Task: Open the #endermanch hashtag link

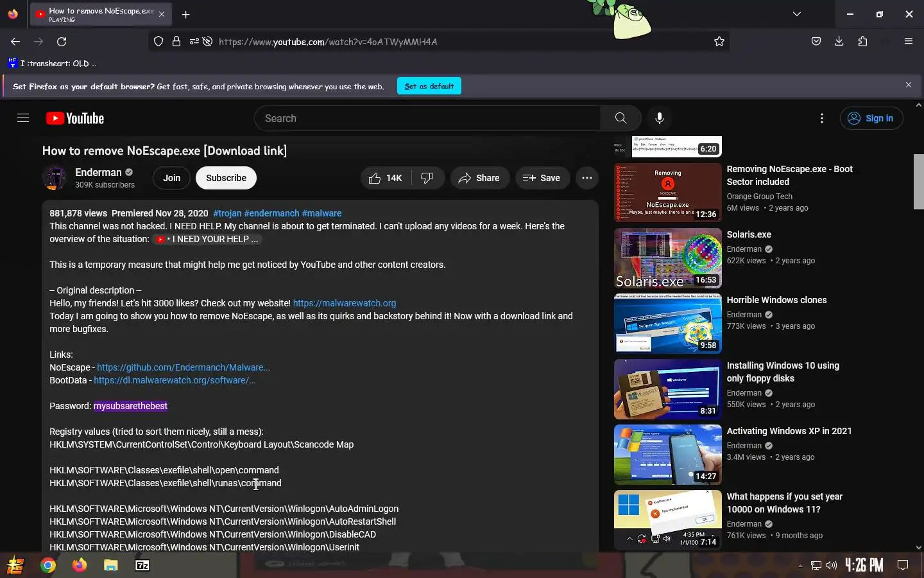Action: (x=271, y=213)
